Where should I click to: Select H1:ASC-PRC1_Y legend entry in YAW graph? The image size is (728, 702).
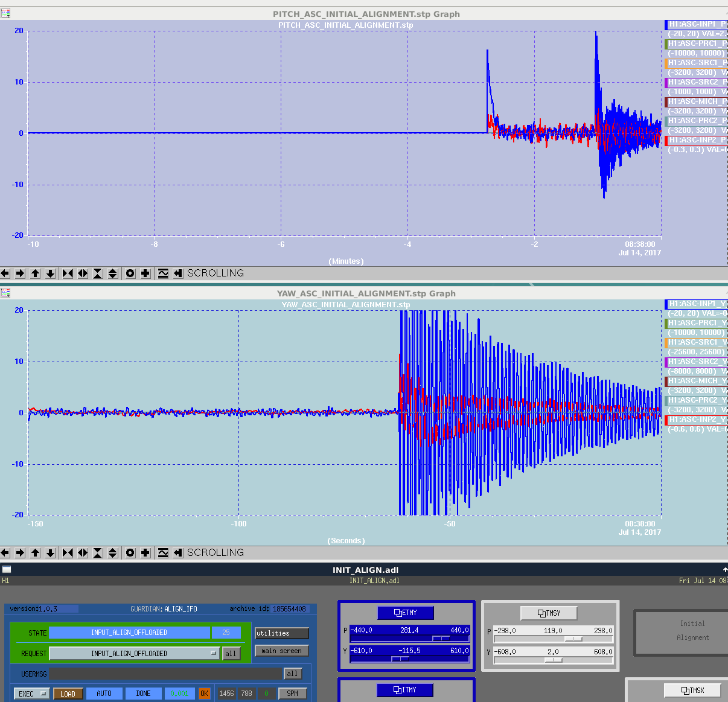[x=697, y=324]
